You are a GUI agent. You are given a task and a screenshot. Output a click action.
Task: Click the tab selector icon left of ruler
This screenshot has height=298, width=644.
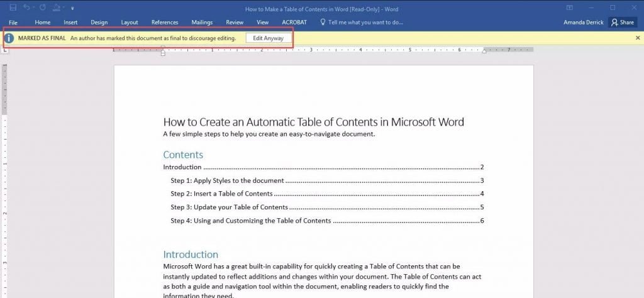(x=5, y=50)
